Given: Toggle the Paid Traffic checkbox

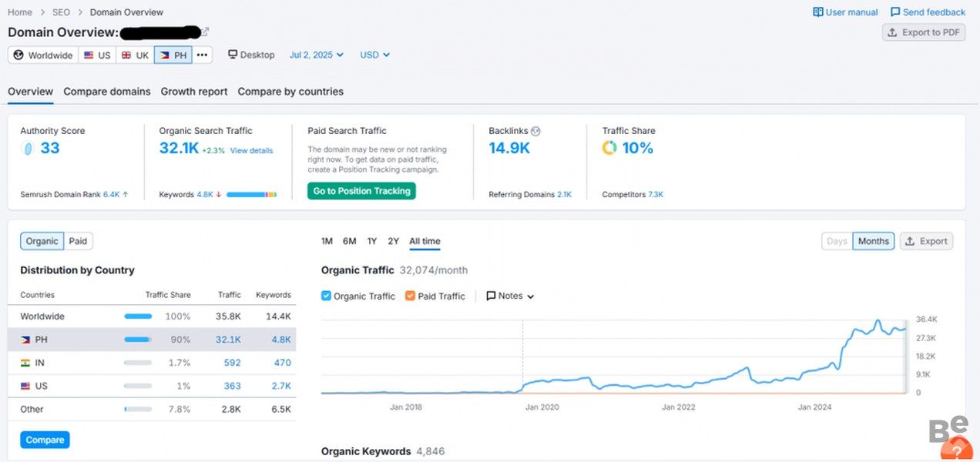Looking at the screenshot, I should [x=410, y=296].
